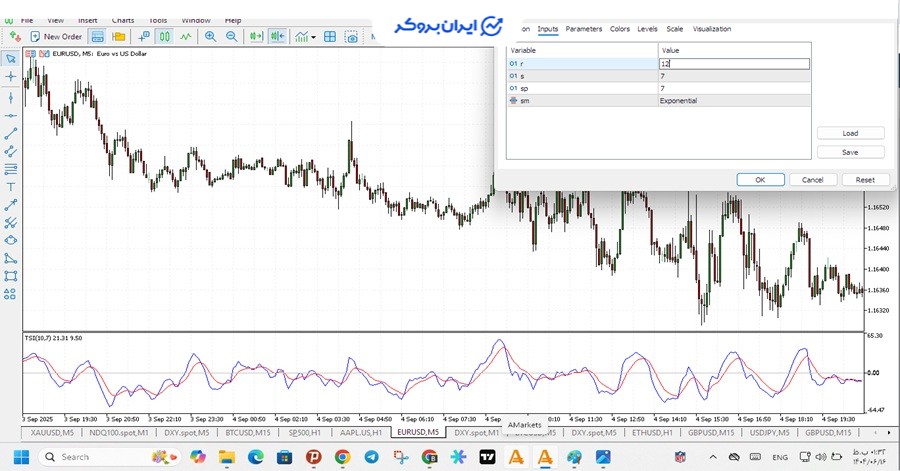Image resolution: width=900 pixels, height=471 pixels.
Task: Open the Windows Start menu
Action: (21, 457)
